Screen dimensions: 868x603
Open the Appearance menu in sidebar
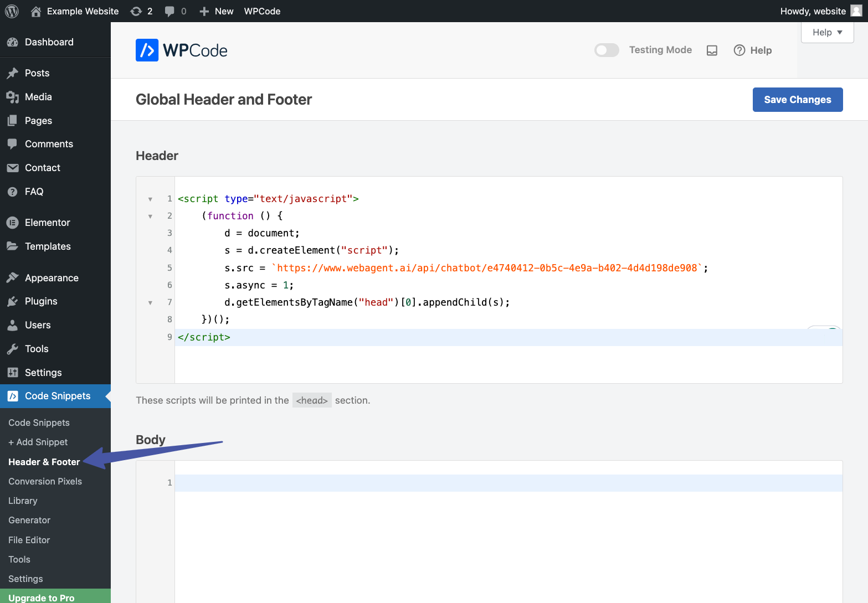(x=52, y=278)
